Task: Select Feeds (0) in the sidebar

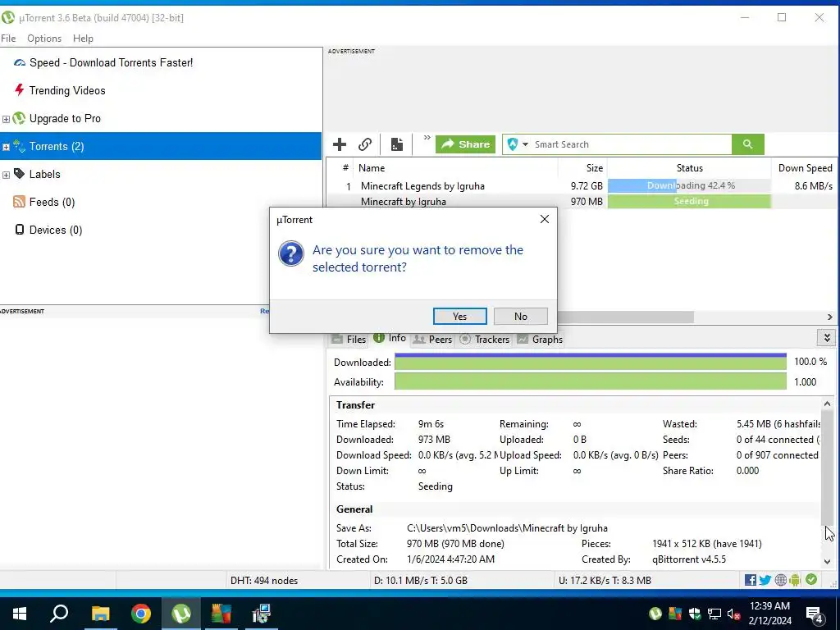Action: click(52, 202)
